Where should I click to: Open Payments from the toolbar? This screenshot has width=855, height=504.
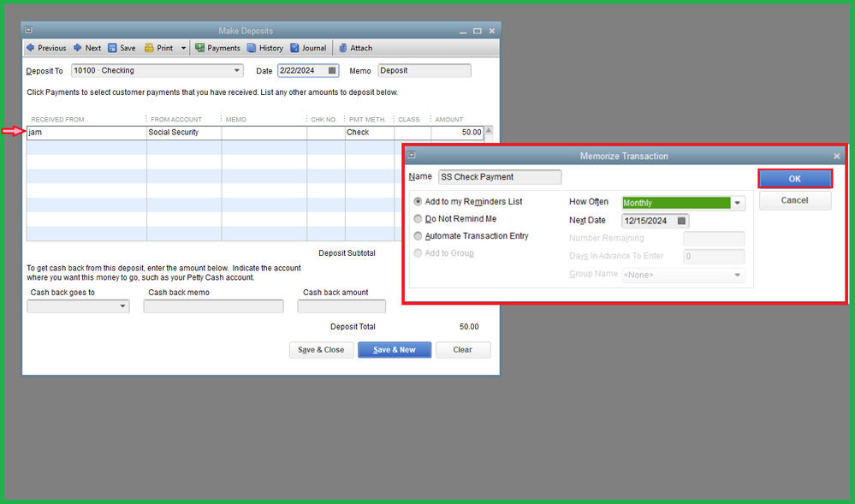coord(217,48)
